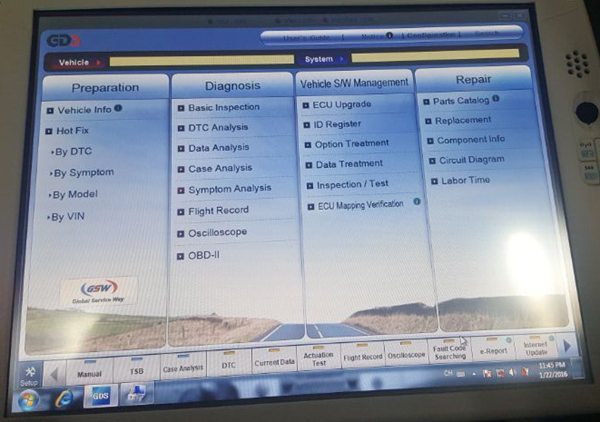Click the GDS logo at top left

tap(64, 40)
